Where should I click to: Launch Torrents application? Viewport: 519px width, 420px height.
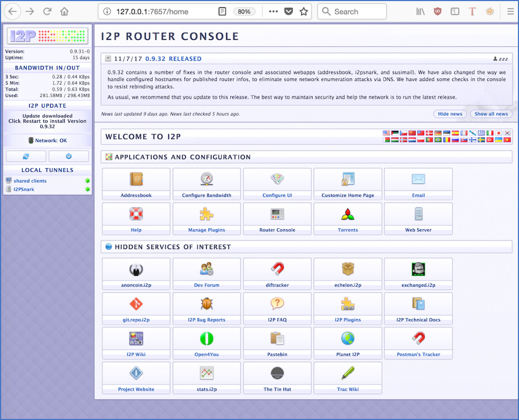pos(348,219)
